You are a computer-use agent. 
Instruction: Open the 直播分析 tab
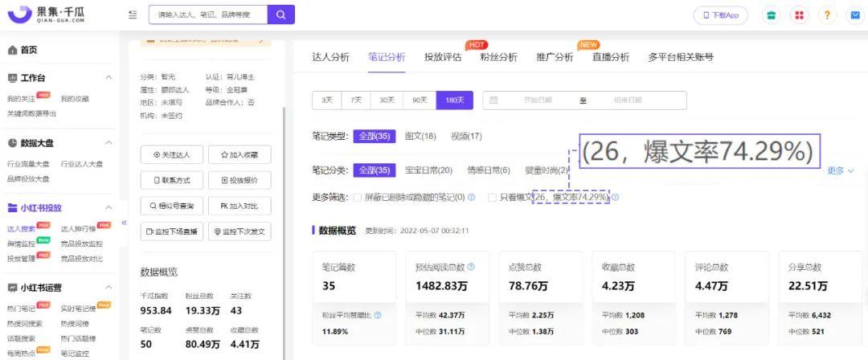point(610,57)
